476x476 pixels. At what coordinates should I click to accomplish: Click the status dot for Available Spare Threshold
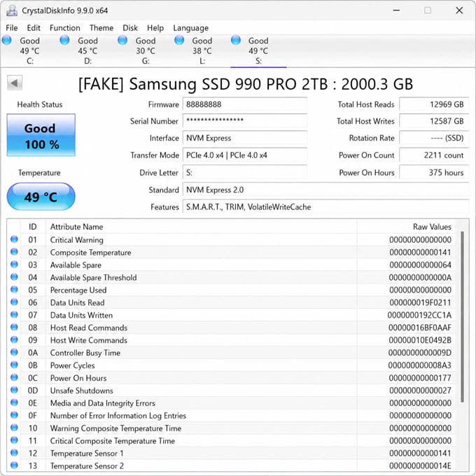(x=14, y=276)
